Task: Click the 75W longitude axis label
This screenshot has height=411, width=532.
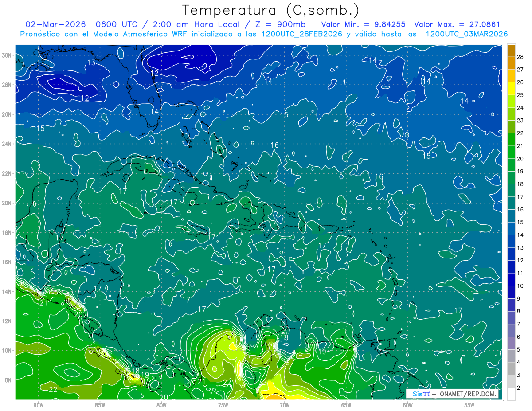Action: (223, 405)
